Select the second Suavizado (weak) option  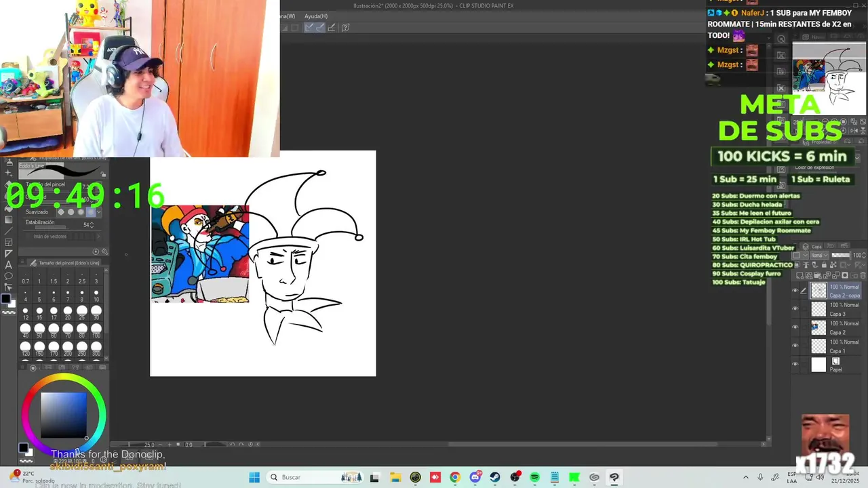tap(71, 212)
